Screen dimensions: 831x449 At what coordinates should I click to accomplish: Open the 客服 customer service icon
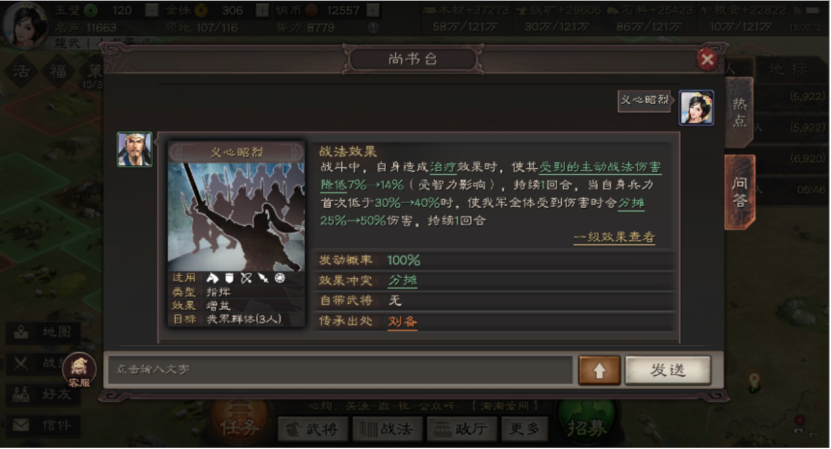click(79, 369)
